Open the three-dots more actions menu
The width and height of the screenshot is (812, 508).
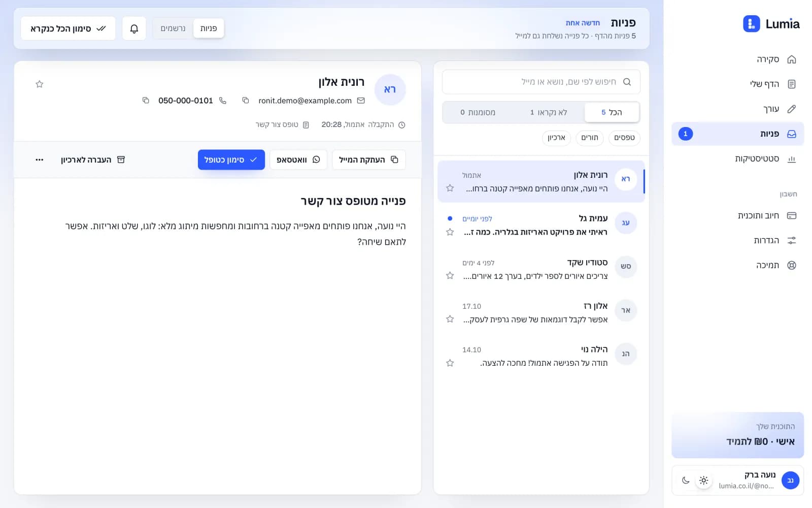click(40, 160)
